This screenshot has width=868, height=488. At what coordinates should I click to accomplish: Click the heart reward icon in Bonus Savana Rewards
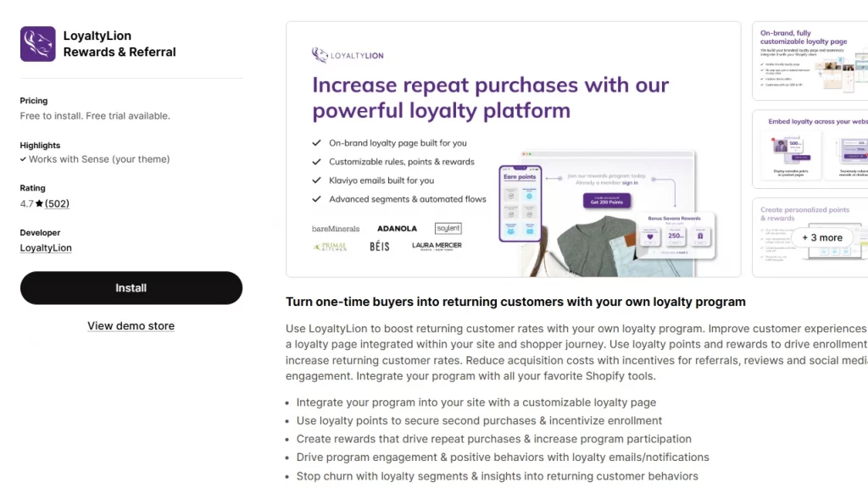[649, 238]
